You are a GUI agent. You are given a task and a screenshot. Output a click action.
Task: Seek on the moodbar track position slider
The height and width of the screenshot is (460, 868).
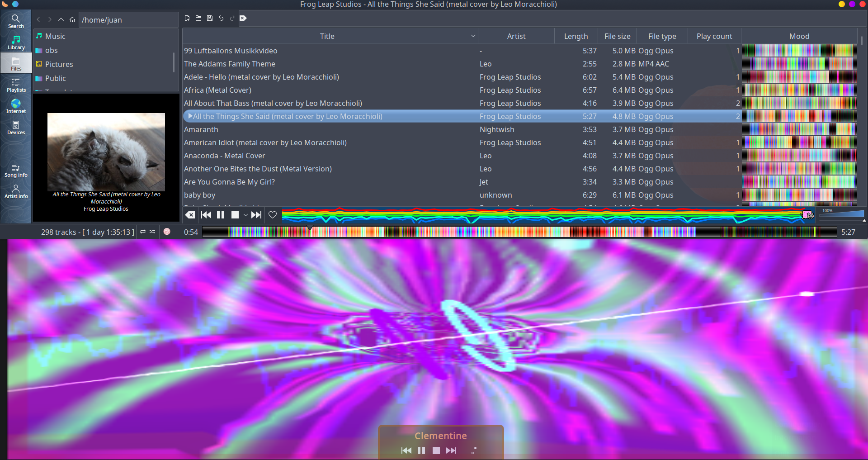[x=519, y=232]
